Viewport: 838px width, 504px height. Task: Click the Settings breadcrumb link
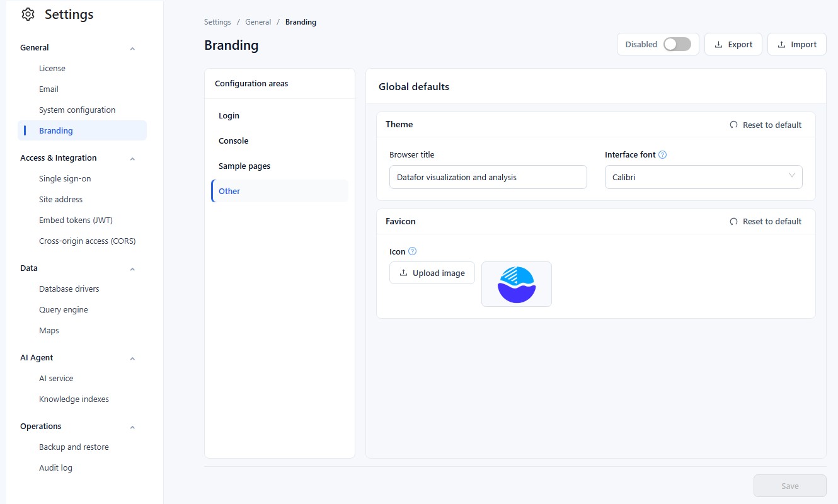[217, 22]
